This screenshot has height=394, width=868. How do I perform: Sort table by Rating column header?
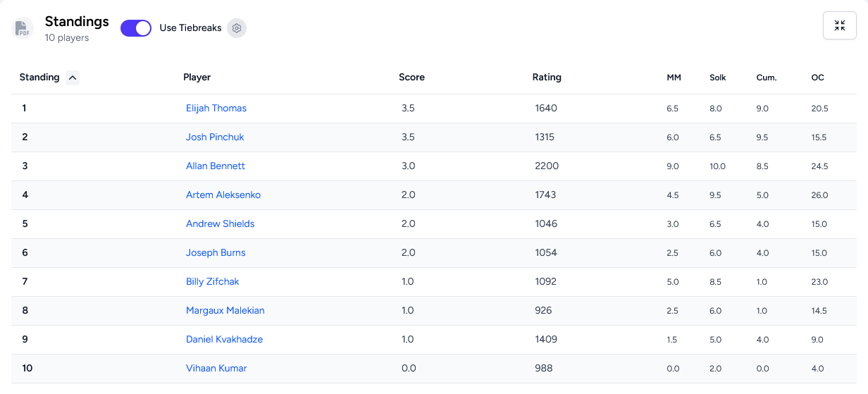point(547,78)
